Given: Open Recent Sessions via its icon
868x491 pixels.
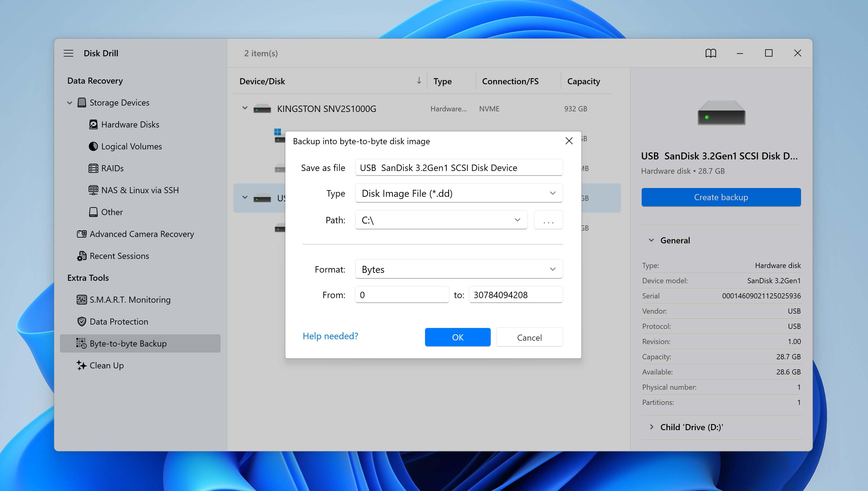Looking at the screenshot, I should [81, 256].
